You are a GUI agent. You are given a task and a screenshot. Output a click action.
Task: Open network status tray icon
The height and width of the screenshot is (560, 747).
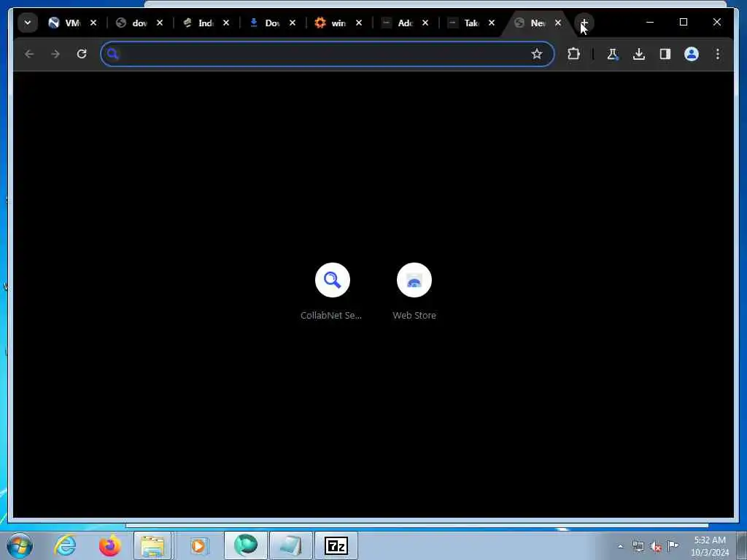[x=638, y=547]
